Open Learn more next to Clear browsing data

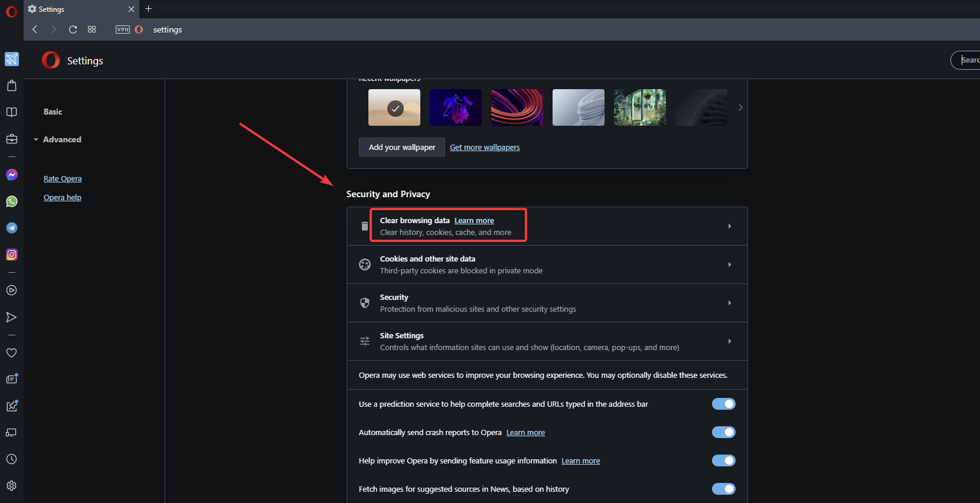pyautogui.click(x=474, y=221)
